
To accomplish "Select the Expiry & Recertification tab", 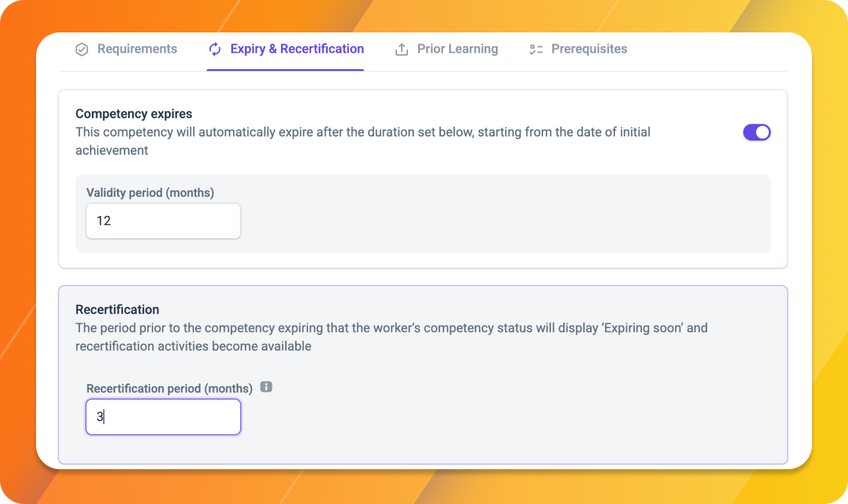I will (285, 49).
